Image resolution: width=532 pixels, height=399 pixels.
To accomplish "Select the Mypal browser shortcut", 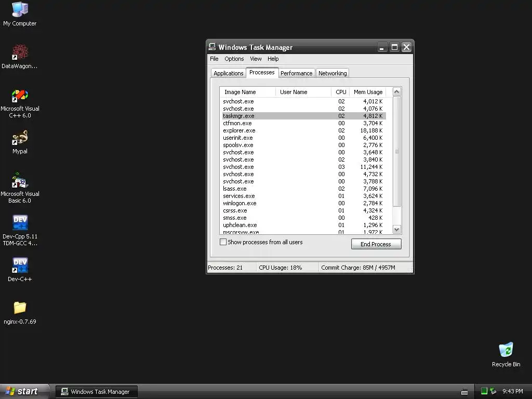I will [x=20, y=142].
